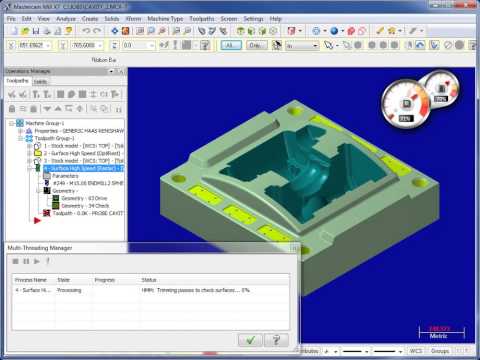Open the Toolpaths menu
This screenshot has height=360, width=480.
point(202,19)
